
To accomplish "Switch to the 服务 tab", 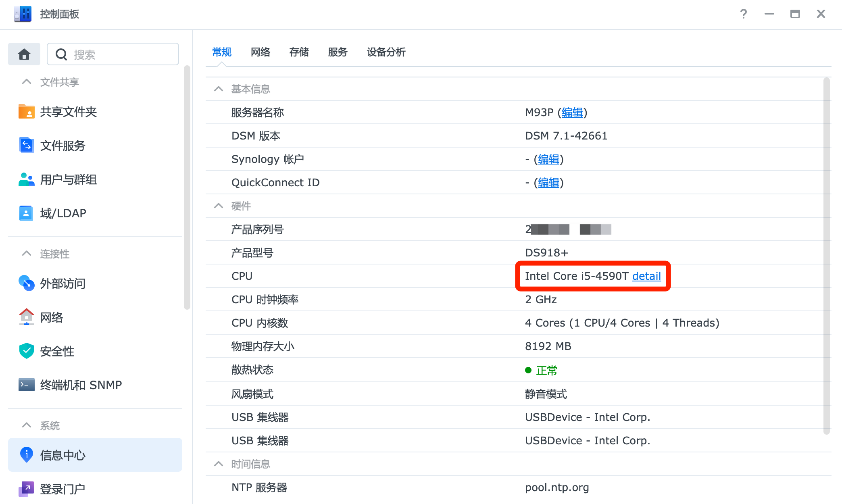I will pyautogui.click(x=338, y=52).
